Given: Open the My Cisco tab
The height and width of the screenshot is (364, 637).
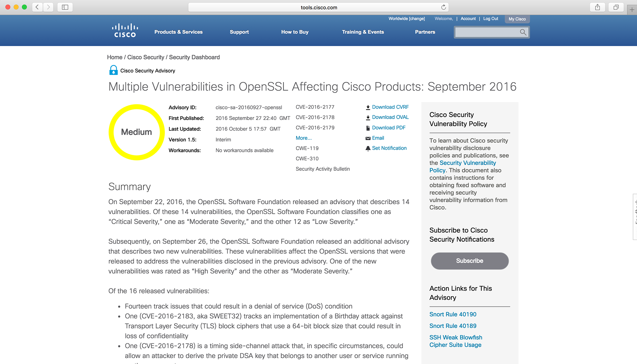Looking at the screenshot, I should [x=517, y=19].
